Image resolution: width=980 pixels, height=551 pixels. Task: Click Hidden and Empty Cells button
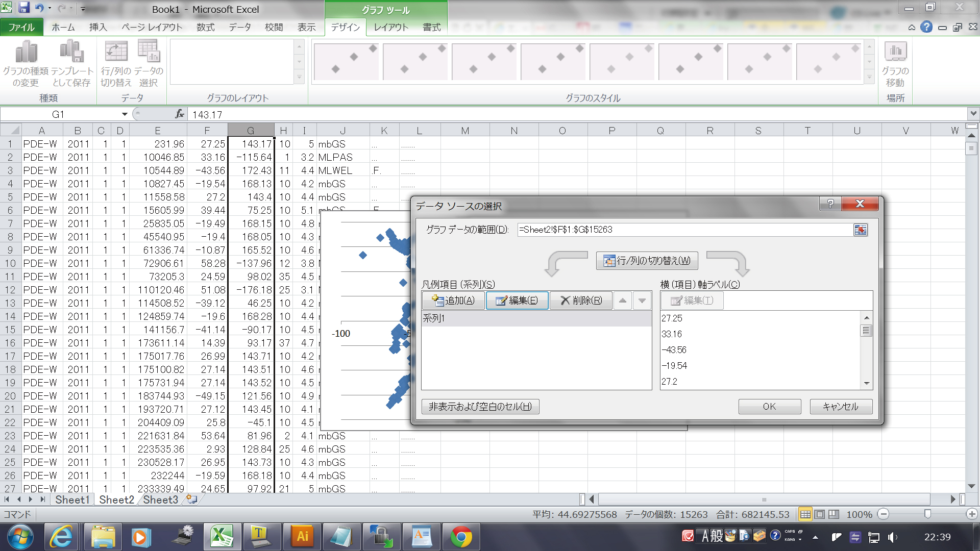[480, 407]
